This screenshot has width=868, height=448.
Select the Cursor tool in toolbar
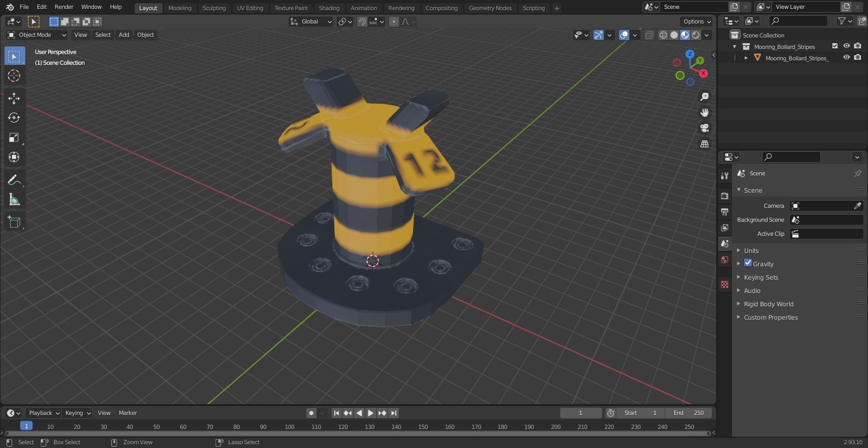pyautogui.click(x=14, y=76)
